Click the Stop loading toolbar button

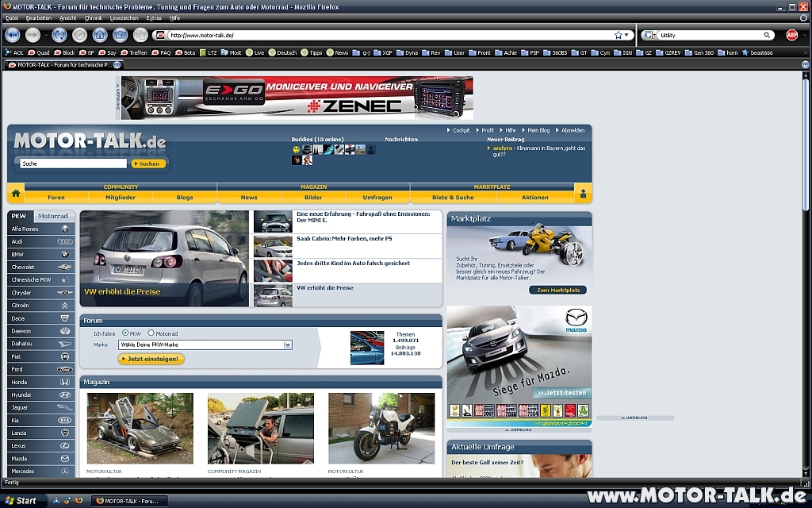tap(80, 35)
